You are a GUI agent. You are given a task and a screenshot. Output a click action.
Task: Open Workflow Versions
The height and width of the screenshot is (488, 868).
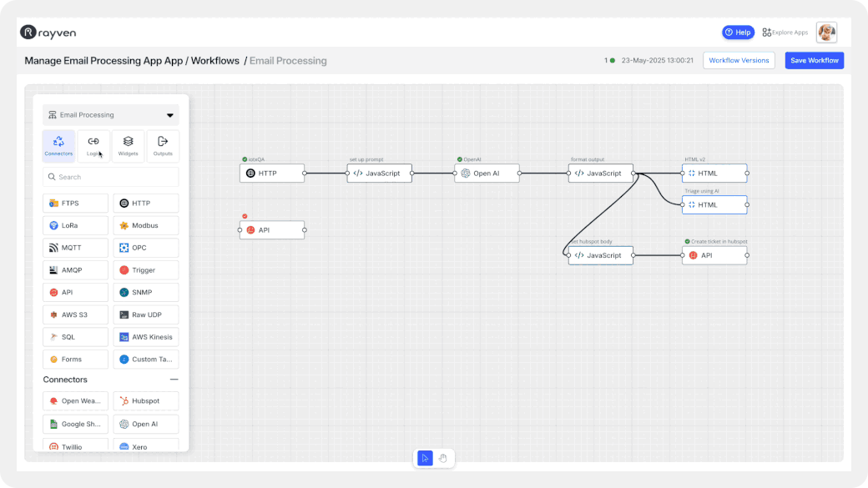[x=739, y=60]
